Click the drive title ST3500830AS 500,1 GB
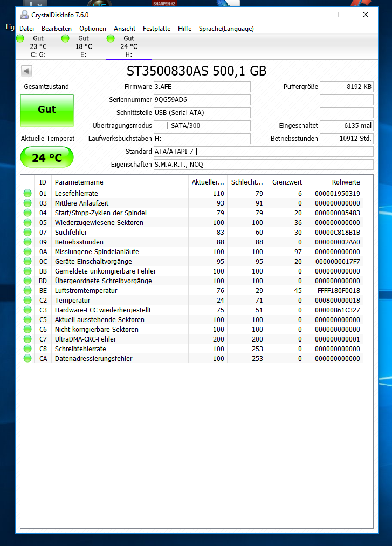The width and height of the screenshot is (392, 546). coord(196,71)
